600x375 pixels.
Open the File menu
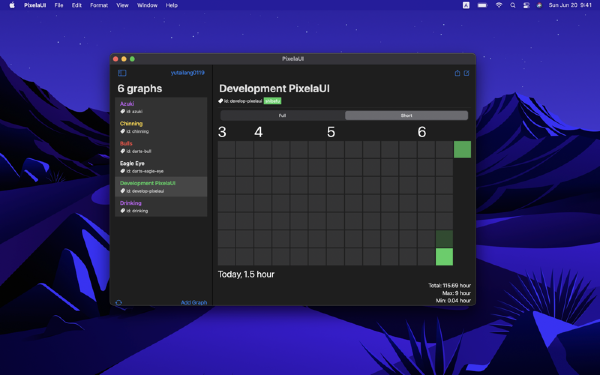tap(59, 5)
